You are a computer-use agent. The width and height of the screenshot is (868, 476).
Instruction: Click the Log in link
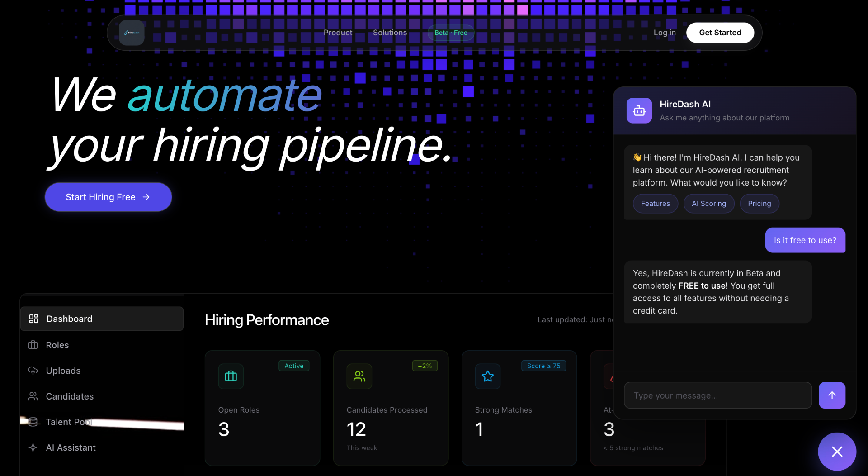coord(665,33)
